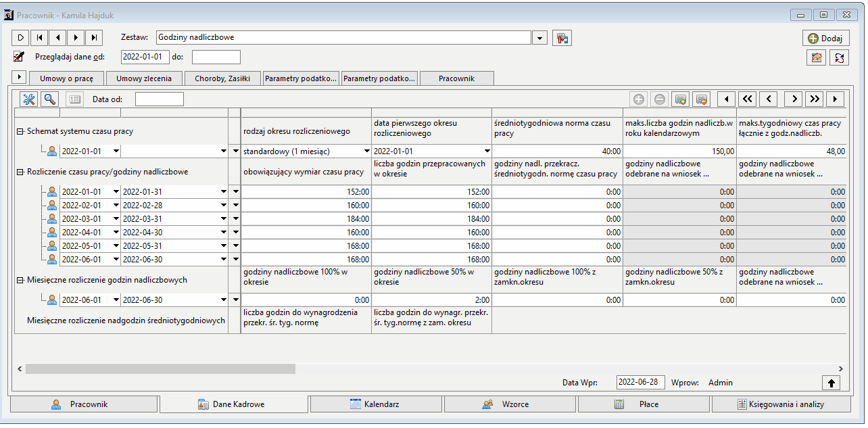Click the pencil edit icon beside Przeglądaj dane

click(x=19, y=57)
